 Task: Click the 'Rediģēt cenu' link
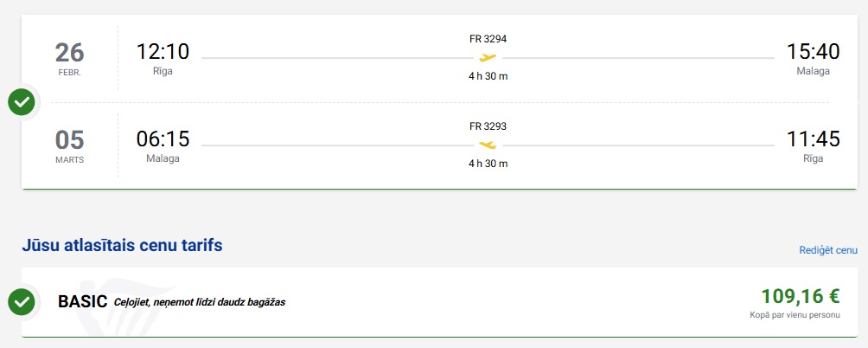[x=827, y=250]
